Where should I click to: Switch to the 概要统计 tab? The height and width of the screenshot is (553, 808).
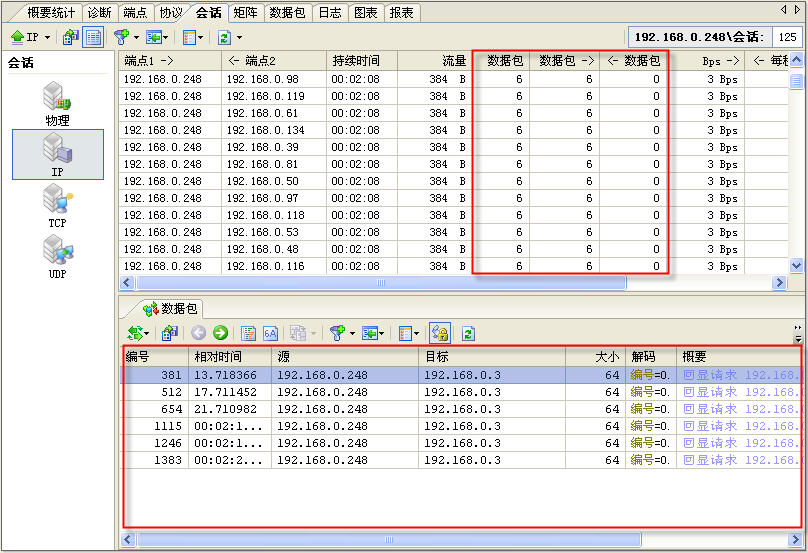point(52,12)
